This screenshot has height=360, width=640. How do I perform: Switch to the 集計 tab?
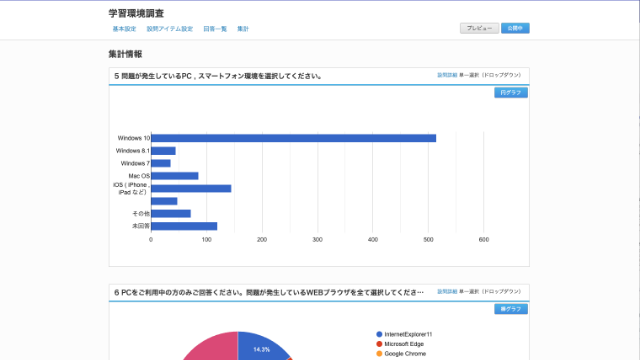(243, 29)
